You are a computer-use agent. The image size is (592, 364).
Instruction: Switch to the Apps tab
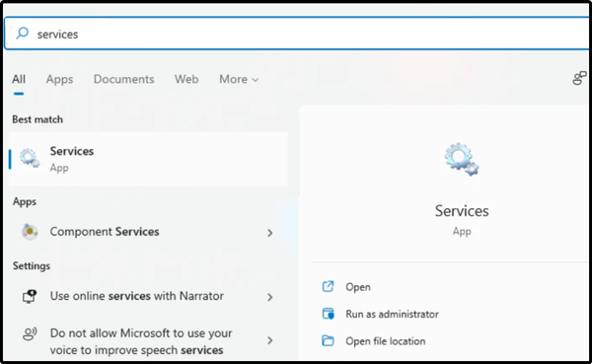click(x=59, y=79)
